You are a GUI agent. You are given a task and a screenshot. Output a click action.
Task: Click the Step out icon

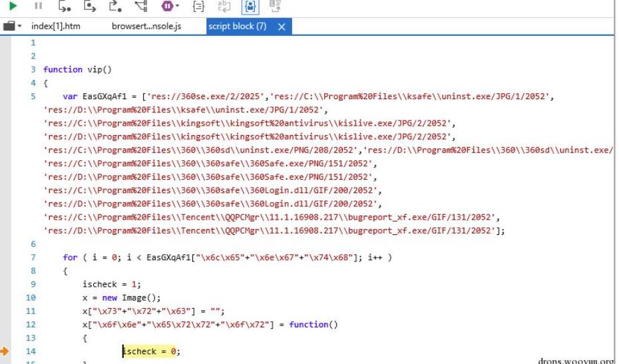pos(115,6)
